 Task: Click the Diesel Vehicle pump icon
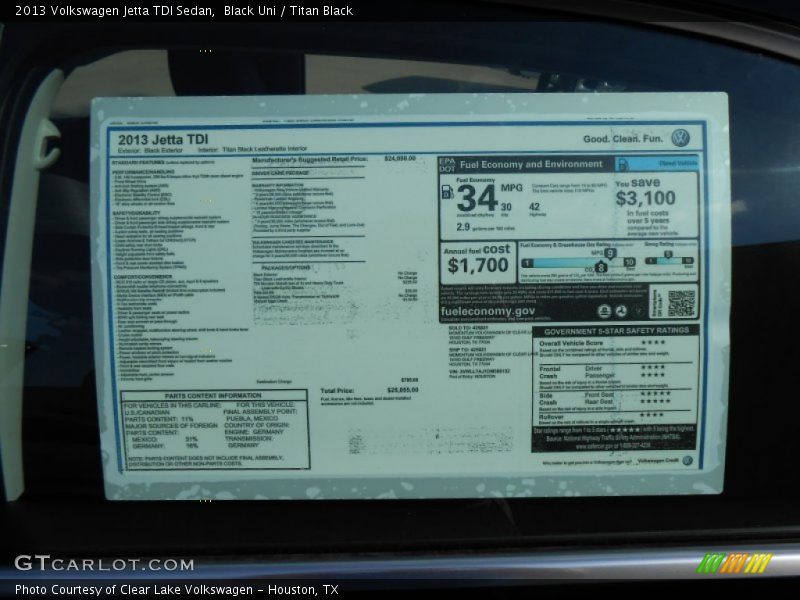tap(623, 164)
